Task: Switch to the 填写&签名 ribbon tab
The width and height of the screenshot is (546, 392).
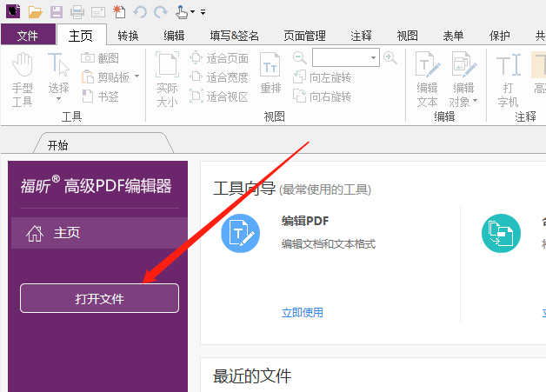Action: 234,36
